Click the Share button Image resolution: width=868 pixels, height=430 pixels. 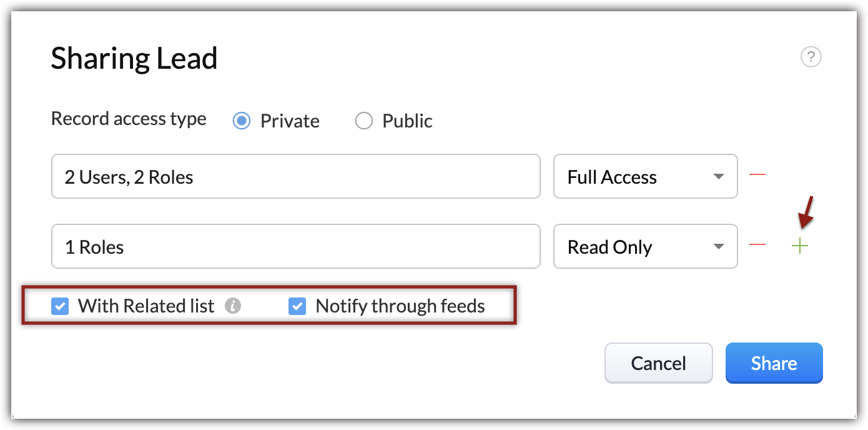(774, 363)
